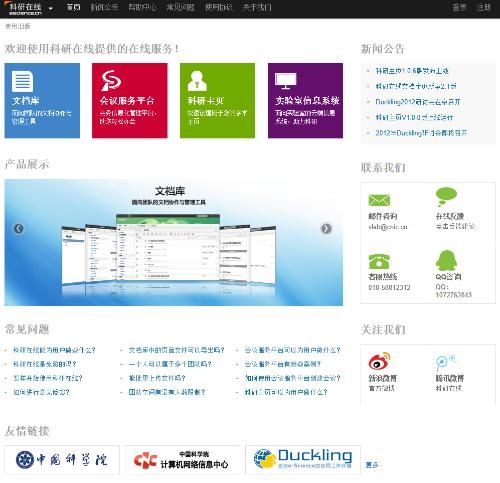Image resolution: width=500 pixels, height=483 pixels.
Task: Open the 科研主页 green tile
Action: tap(217, 100)
